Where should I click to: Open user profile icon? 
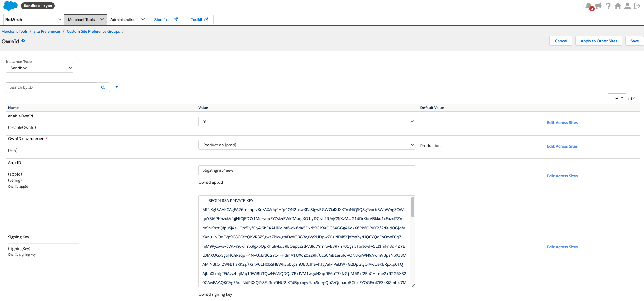[x=627, y=6]
